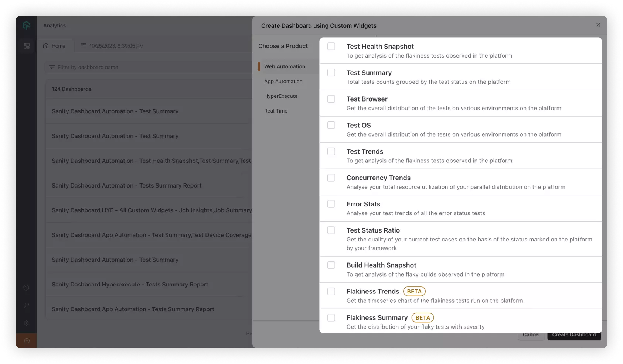Screen dimensions: 623x364
Task: Click the Create Dashboard button
Action: click(574, 335)
